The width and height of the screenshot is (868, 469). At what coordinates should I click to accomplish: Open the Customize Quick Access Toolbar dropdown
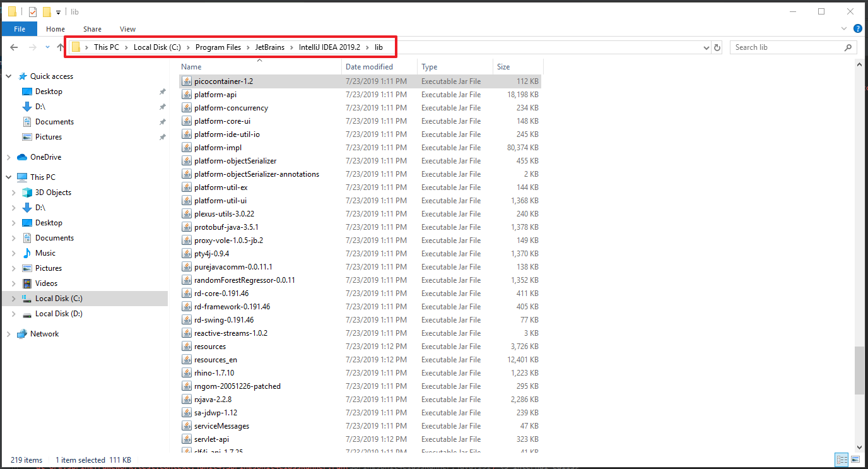[58, 12]
